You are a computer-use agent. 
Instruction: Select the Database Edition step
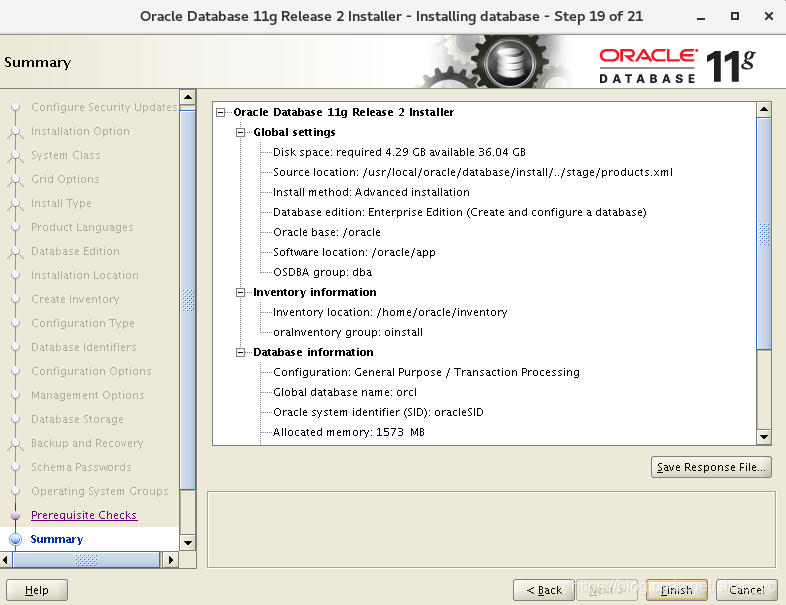click(75, 251)
